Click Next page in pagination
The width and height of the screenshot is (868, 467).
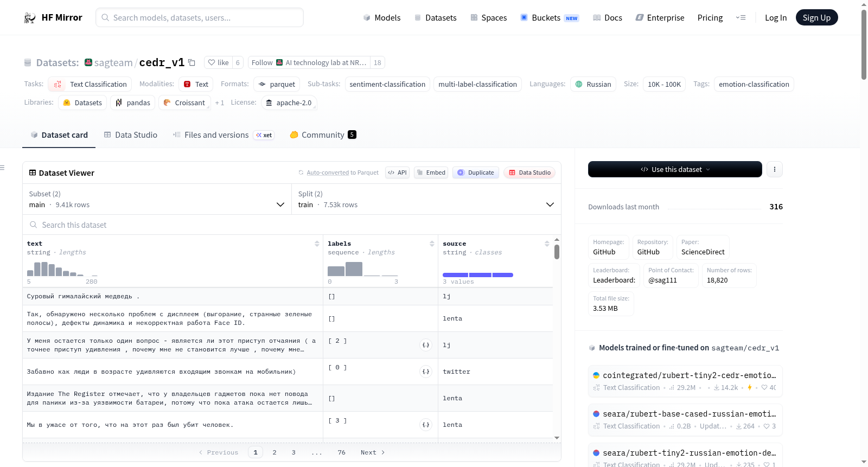(373, 452)
